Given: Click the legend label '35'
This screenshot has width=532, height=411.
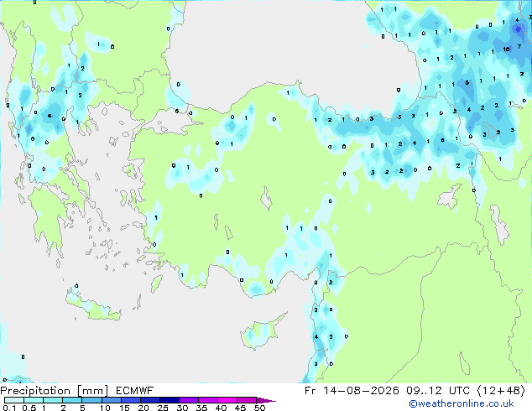Looking at the screenshot, I should coord(201,408).
